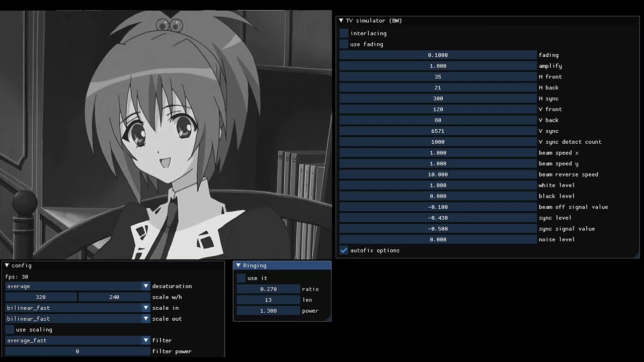
Task: Click the H back slider
Action: (x=438, y=87)
